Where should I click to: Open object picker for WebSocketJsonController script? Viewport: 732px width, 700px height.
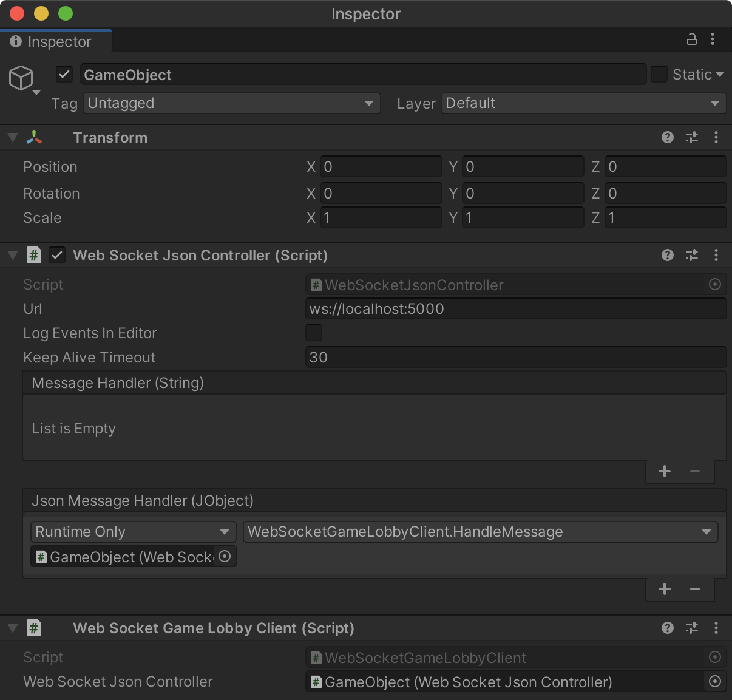[x=715, y=284]
